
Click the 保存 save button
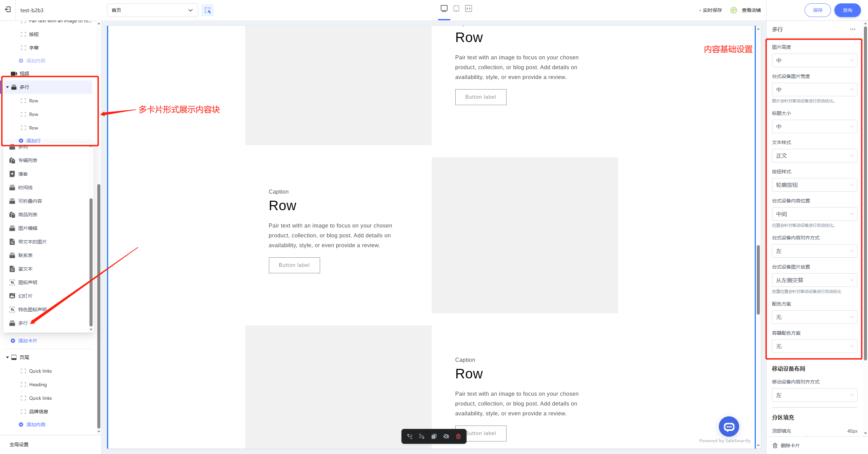tap(817, 10)
